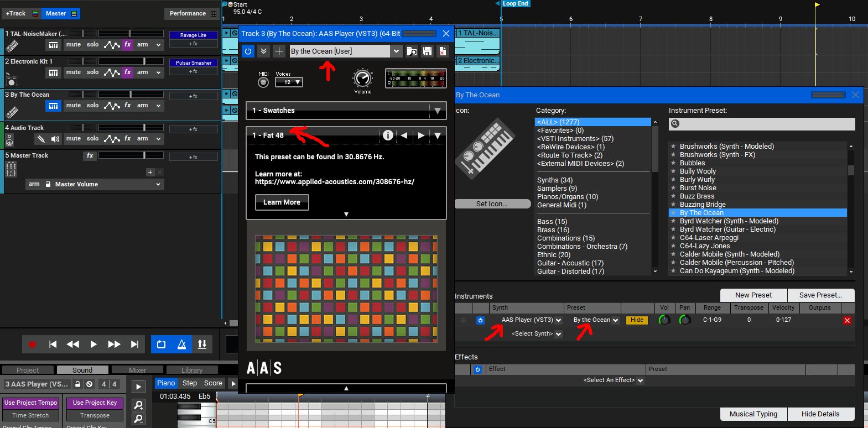Open the Voices 12 dropdown
Screen dimensions: 868x428
coord(289,82)
